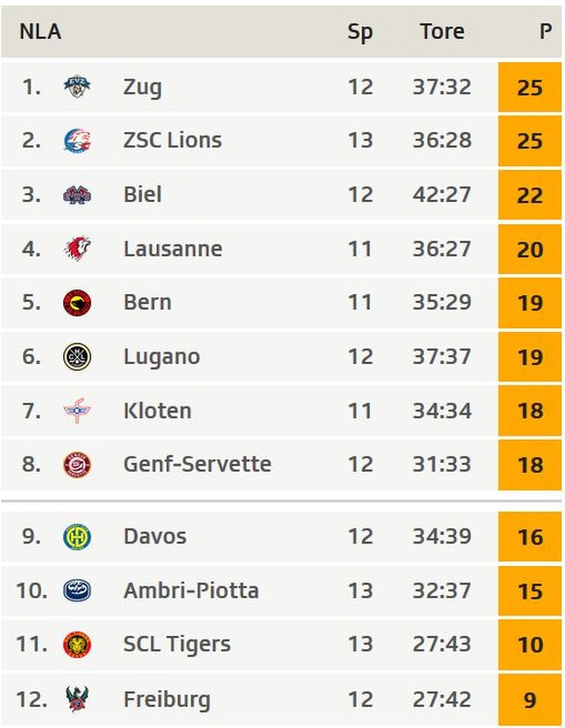
Task: Click the Genf-Servette team logo
Action: click(x=77, y=465)
